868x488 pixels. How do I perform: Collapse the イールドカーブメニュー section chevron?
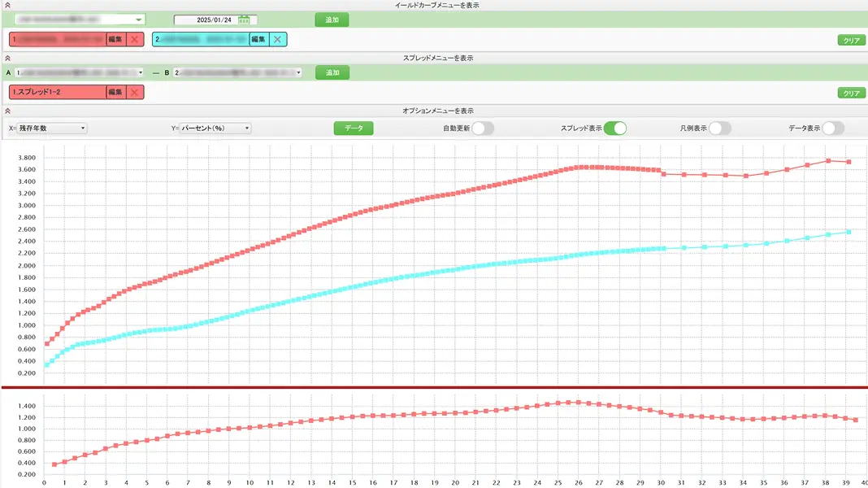click(x=7, y=5)
